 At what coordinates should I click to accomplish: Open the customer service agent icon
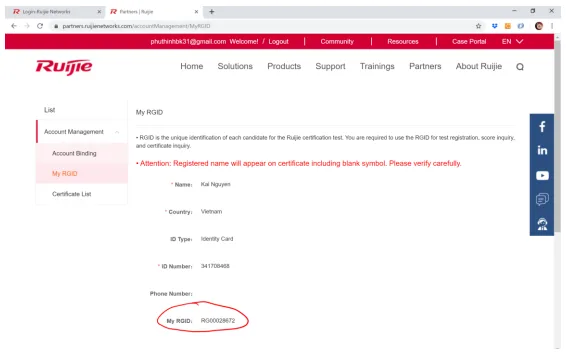click(x=542, y=224)
